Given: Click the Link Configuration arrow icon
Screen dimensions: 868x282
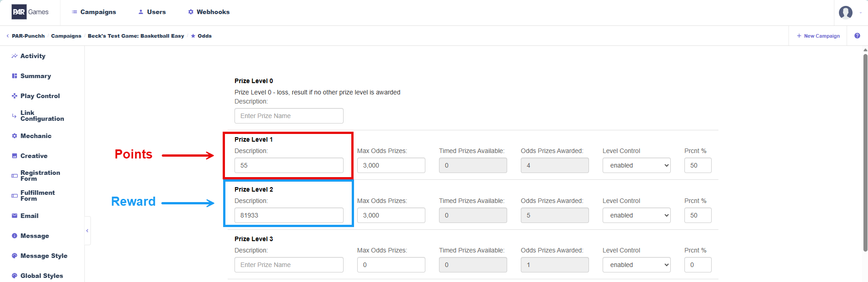Looking at the screenshot, I should 15,116.
